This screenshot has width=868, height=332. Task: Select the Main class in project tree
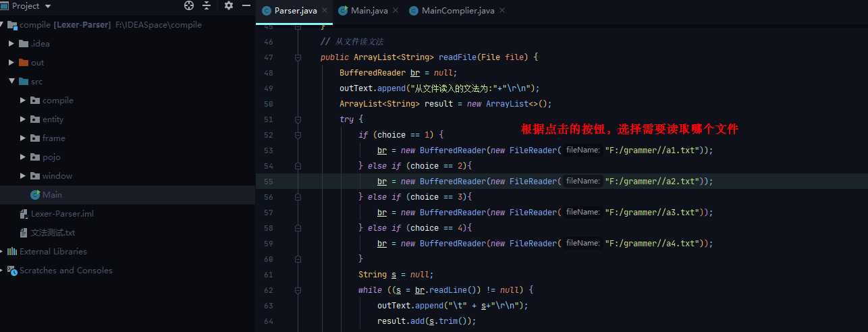[52, 195]
